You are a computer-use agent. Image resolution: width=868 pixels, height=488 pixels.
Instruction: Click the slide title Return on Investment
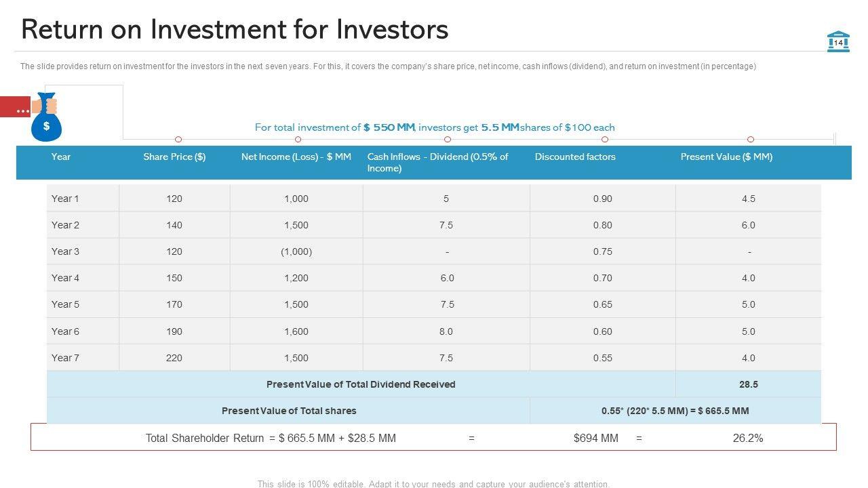click(x=235, y=30)
